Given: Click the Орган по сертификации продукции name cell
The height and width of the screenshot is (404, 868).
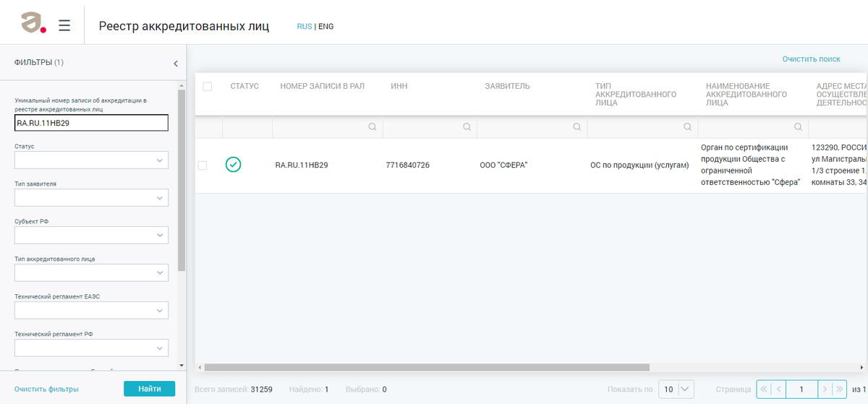Looking at the screenshot, I should 751,165.
